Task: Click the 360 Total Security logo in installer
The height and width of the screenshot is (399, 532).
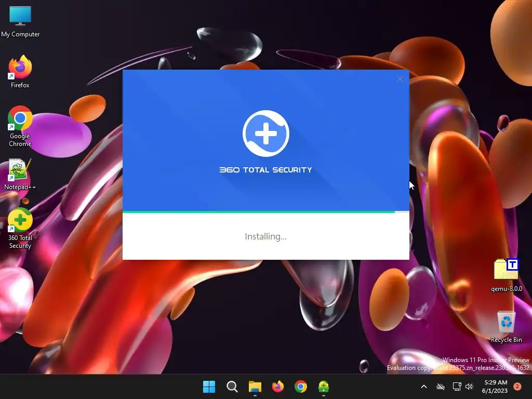Action: (266, 134)
